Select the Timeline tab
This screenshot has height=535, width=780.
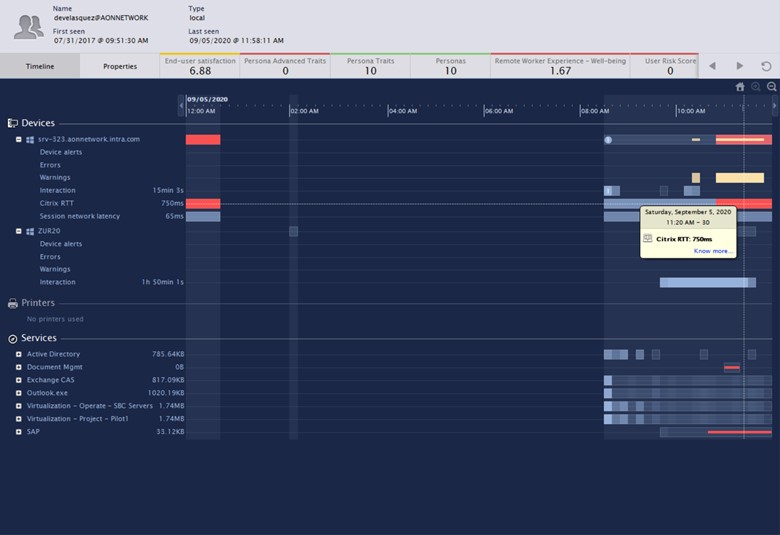click(x=39, y=66)
